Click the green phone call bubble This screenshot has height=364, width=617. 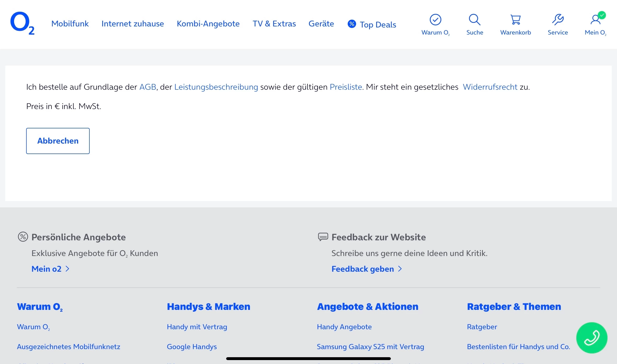592,338
